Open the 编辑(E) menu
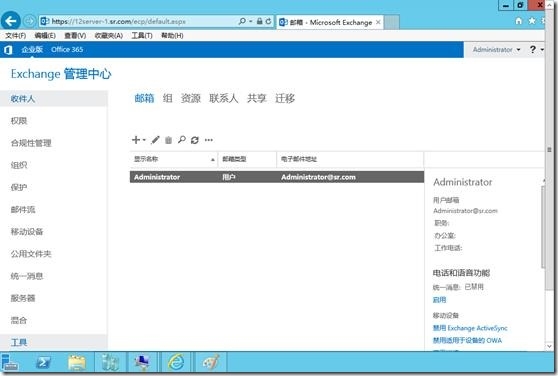Viewport: 558px width, 376px height. 45,36
